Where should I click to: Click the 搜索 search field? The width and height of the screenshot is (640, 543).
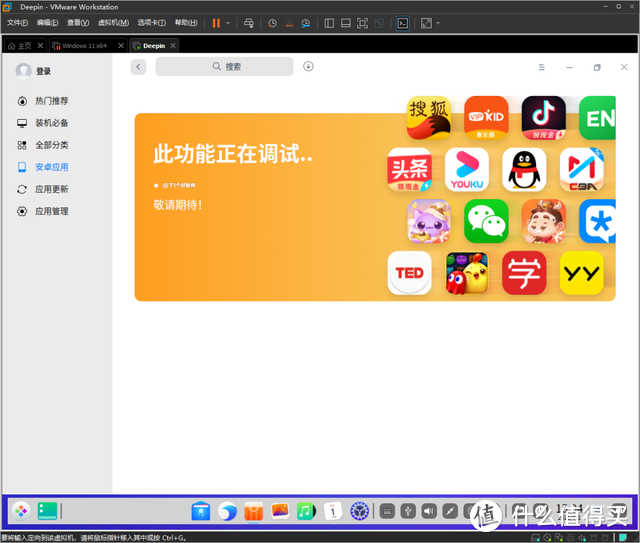[224, 67]
